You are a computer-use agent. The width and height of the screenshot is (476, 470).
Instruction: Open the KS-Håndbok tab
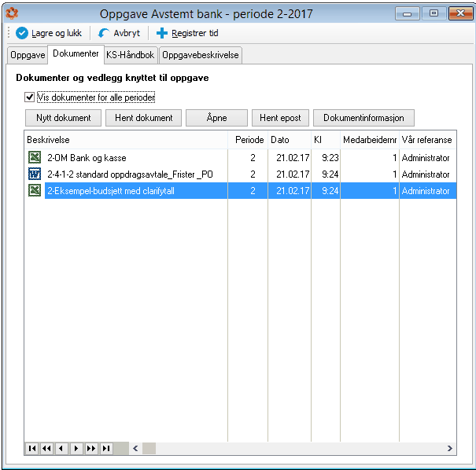(x=131, y=55)
